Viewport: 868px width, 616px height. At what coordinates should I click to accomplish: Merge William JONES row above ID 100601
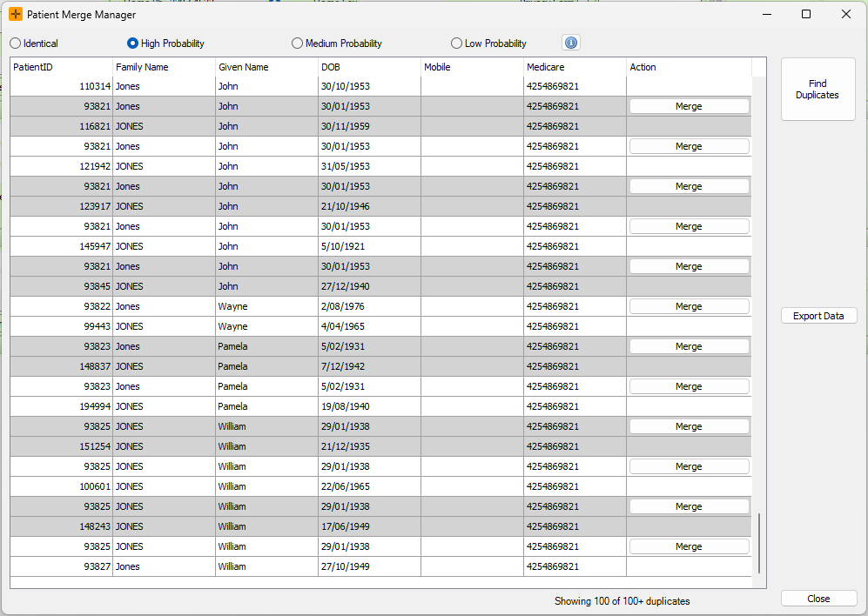[689, 466]
